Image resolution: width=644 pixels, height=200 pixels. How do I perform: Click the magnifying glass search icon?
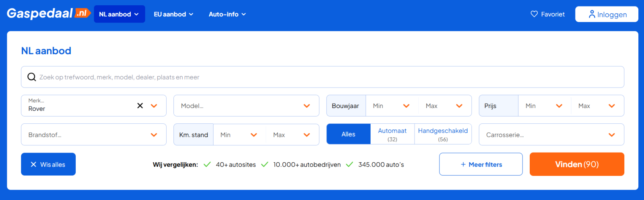tap(31, 77)
